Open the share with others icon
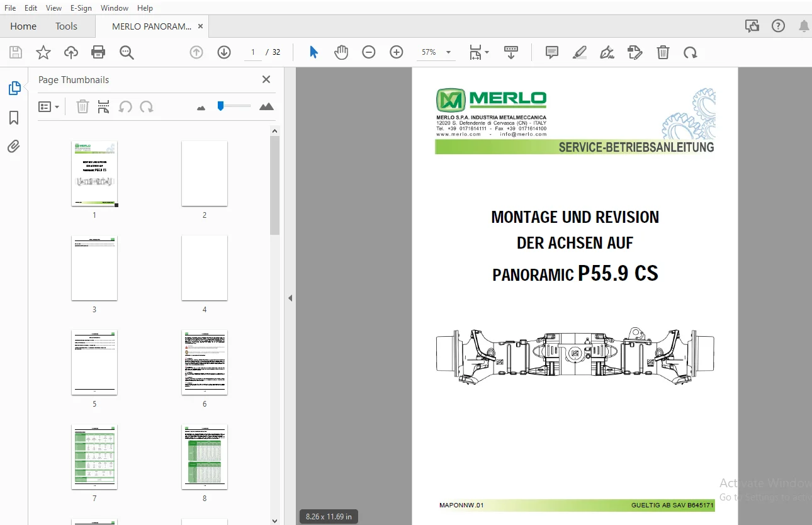Image resolution: width=812 pixels, height=525 pixels. (752, 26)
